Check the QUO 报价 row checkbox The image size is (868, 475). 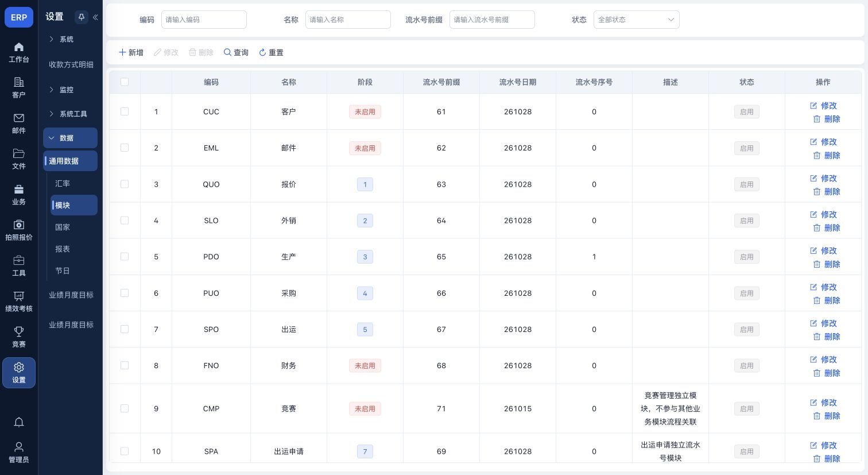[125, 184]
